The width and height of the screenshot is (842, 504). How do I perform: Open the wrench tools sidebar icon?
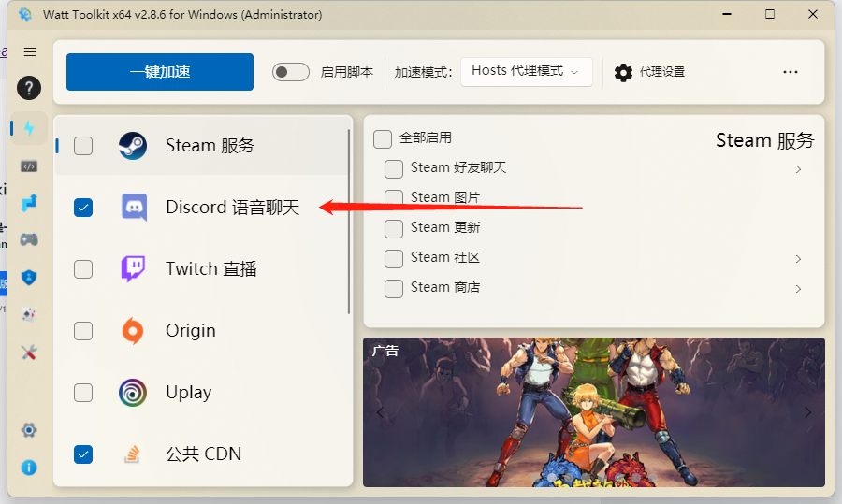point(29,353)
